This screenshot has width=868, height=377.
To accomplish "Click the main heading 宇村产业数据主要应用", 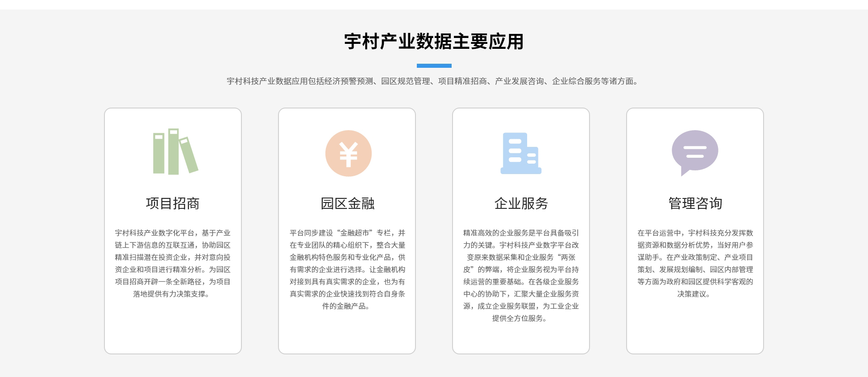I will (434, 42).
